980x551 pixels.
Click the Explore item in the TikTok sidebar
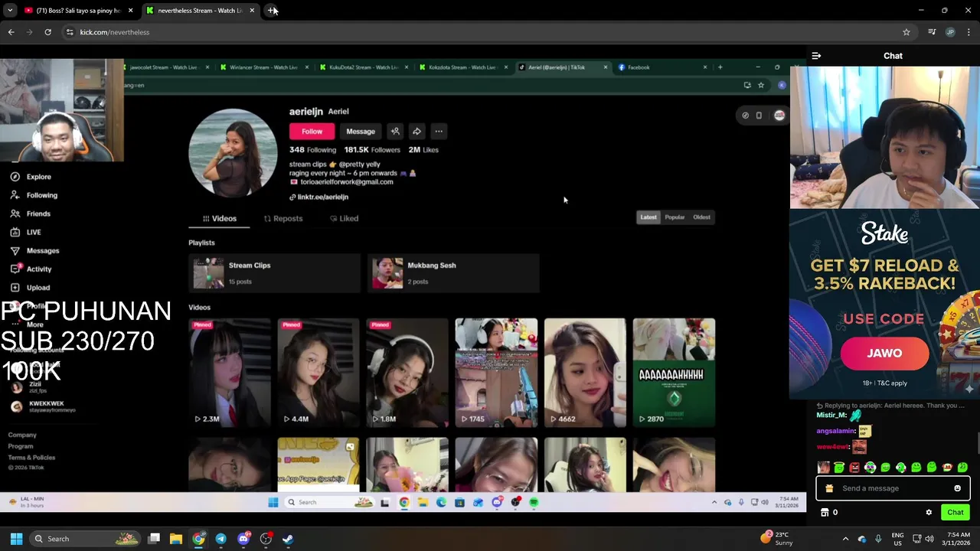pos(31,177)
